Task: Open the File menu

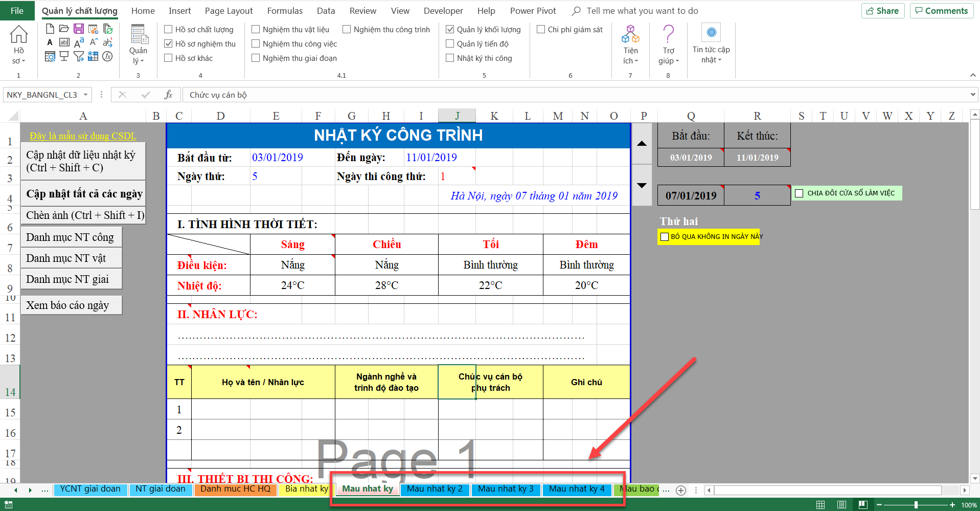Action: click(17, 11)
